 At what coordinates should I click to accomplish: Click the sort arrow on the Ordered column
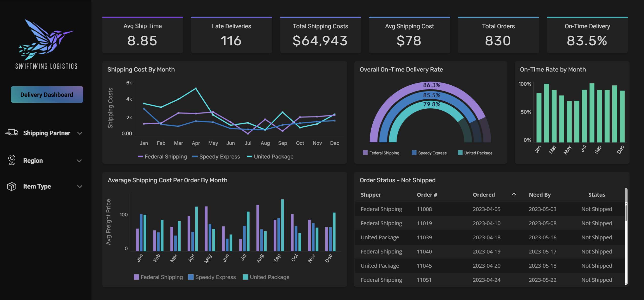514,195
